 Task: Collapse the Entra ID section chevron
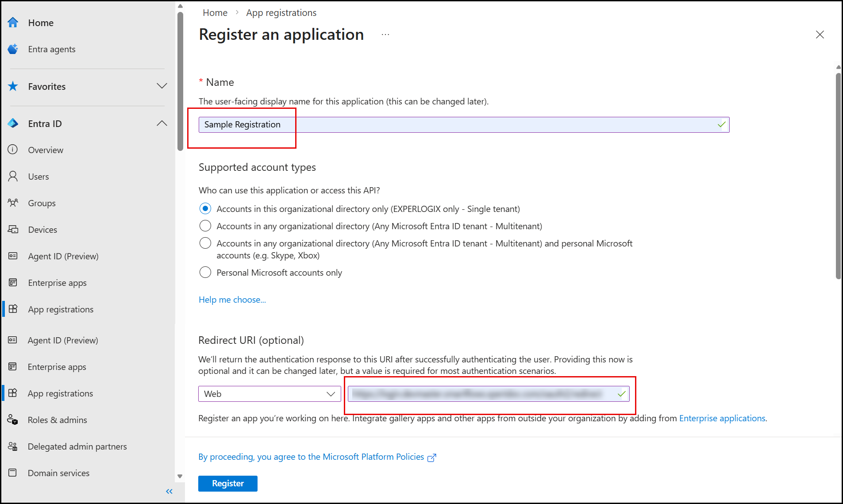point(162,123)
